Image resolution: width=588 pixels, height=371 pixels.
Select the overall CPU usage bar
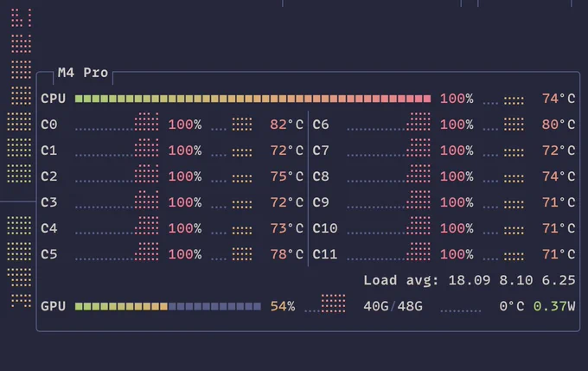[252, 99]
